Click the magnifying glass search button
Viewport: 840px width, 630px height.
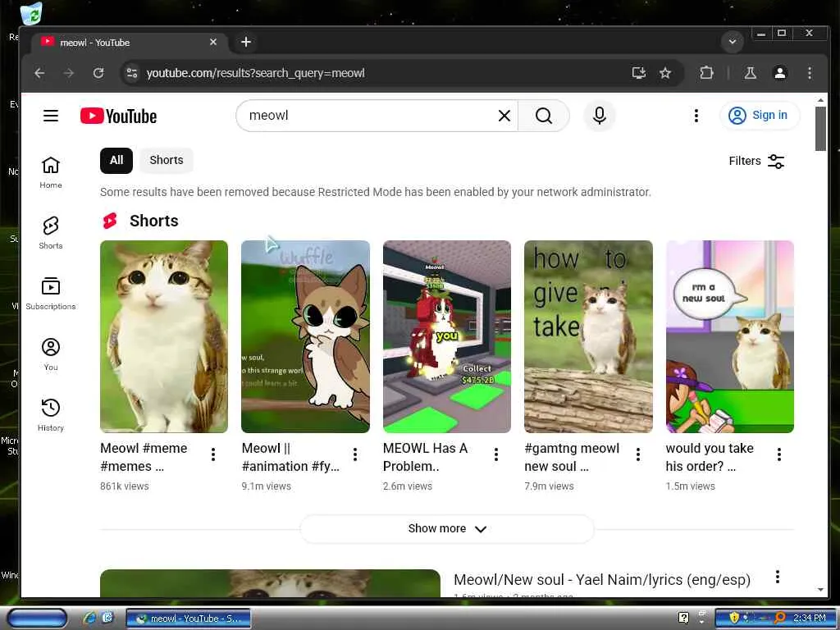coord(543,116)
